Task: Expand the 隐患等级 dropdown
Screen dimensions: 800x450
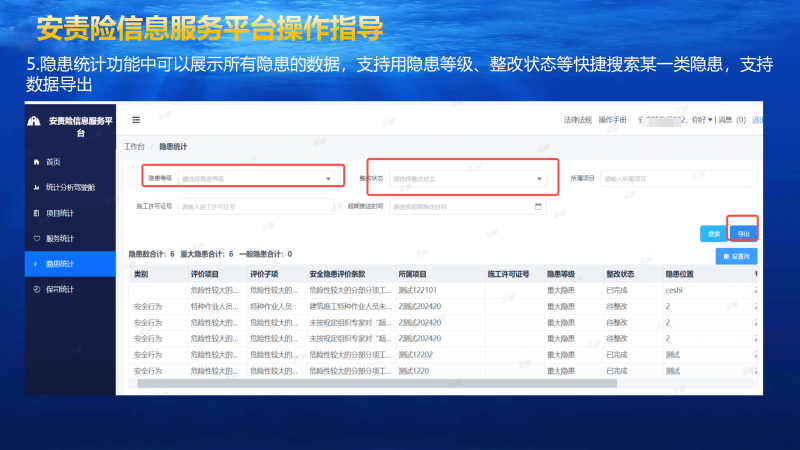Action: (256, 179)
